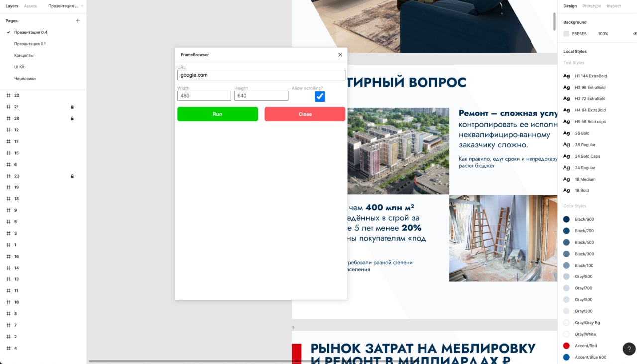The image size is (637, 364).
Task: Click the frame icon of layer 5
Action: pyautogui.click(x=8, y=222)
